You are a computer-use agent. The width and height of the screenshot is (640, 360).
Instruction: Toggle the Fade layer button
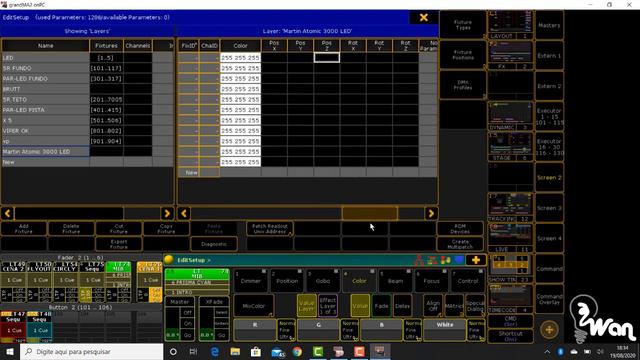coord(381,306)
